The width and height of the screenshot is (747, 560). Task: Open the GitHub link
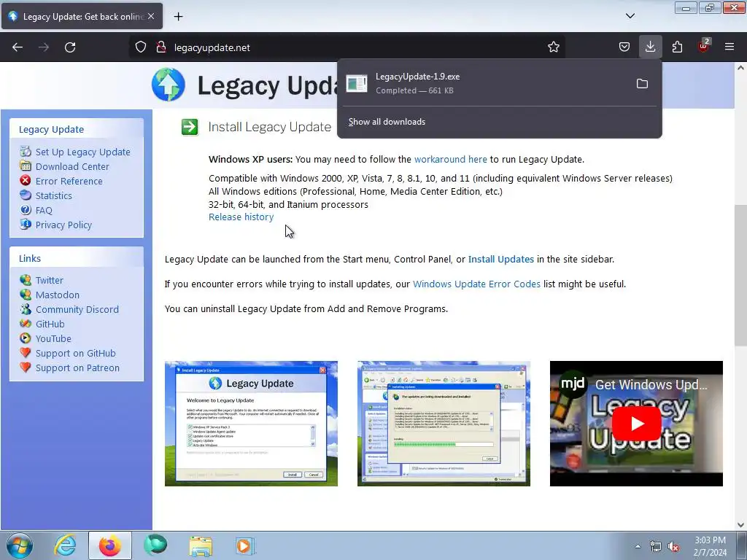pyautogui.click(x=50, y=324)
